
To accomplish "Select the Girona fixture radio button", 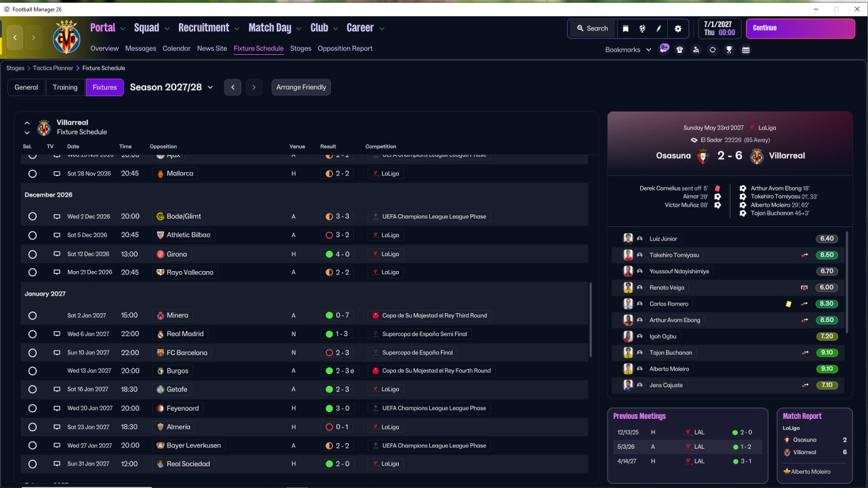I will (32, 254).
